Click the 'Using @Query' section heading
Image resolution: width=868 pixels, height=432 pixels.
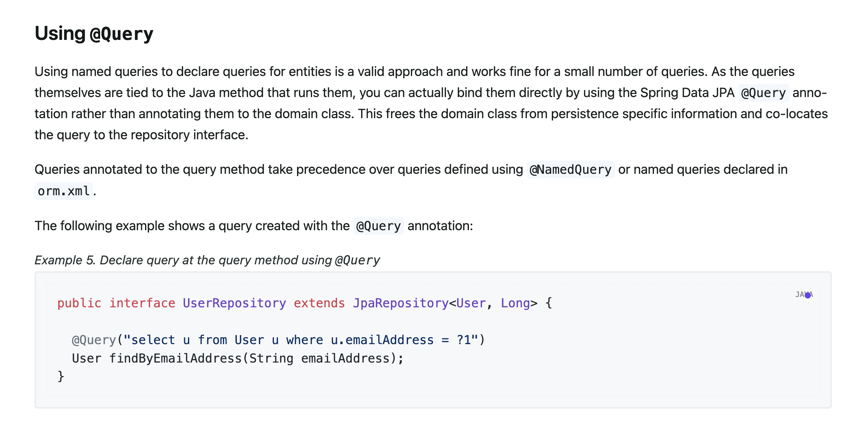[94, 33]
